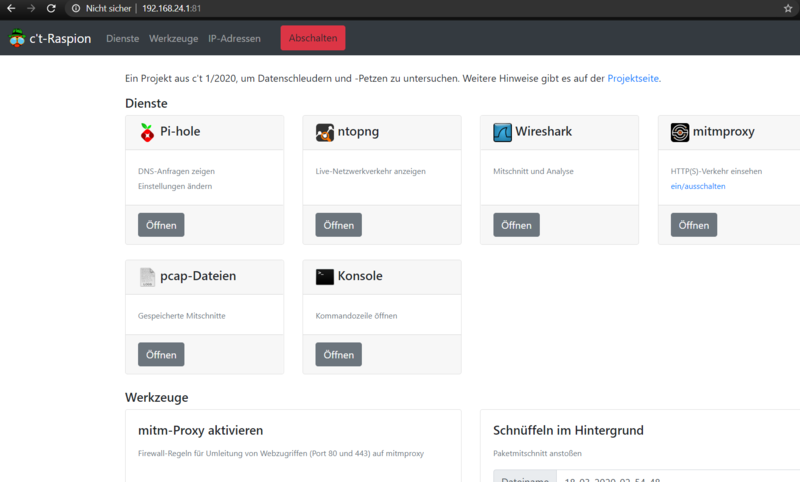
Task: Open Konsole with its Öffnen button
Action: coord(339,354)
